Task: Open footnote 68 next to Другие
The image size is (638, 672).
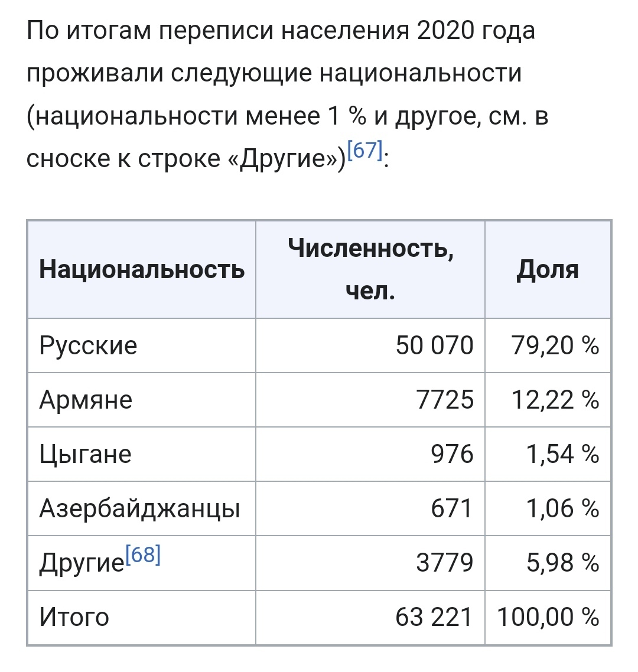Action: 143,556
